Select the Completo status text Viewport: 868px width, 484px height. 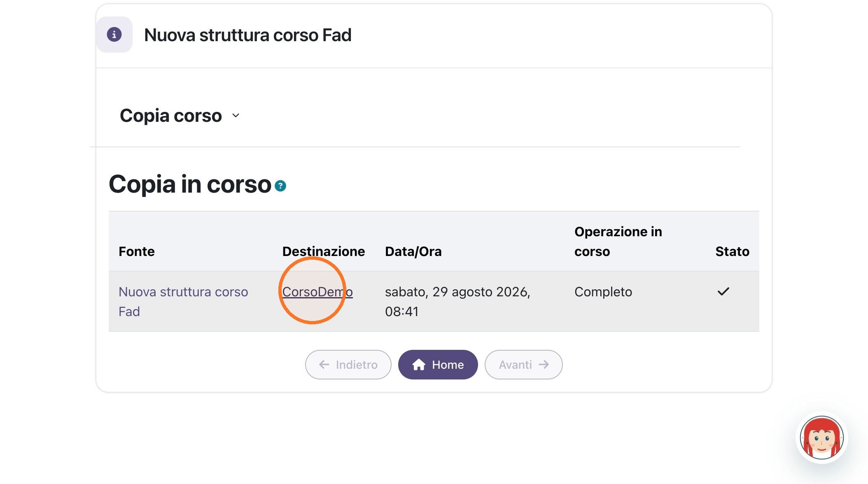603,292
